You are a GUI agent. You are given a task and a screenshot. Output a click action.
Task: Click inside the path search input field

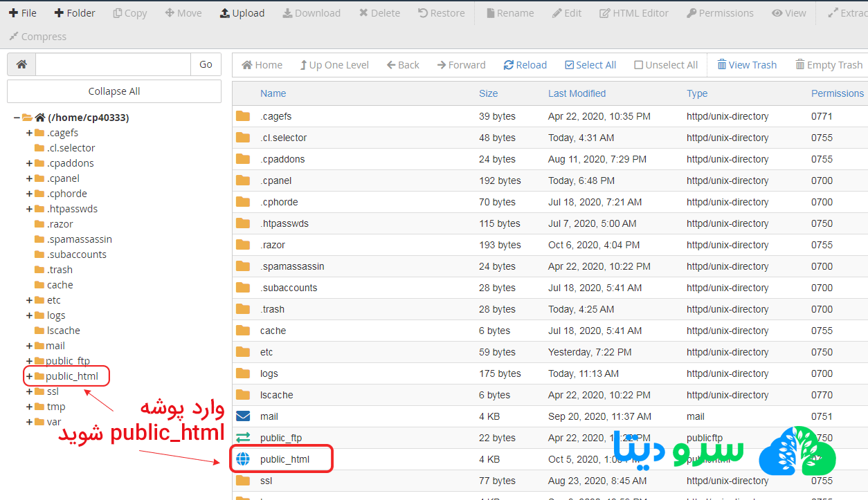(x=112, y=64)
